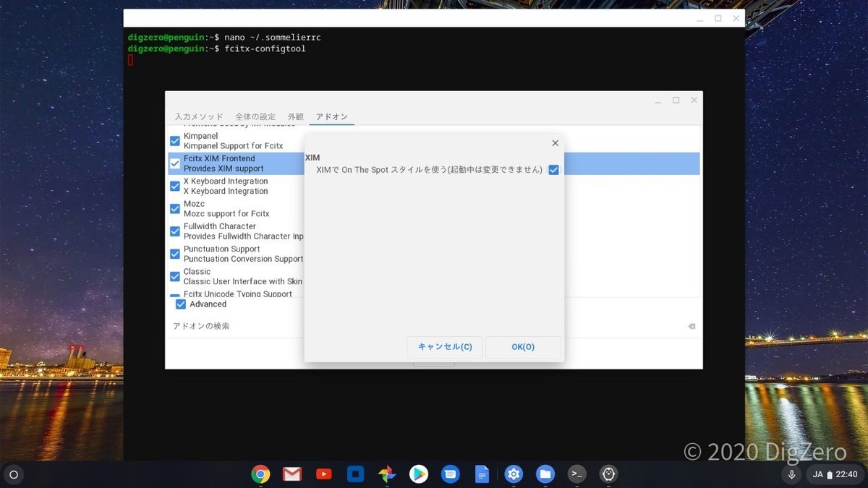Clear the addon search field icon
The height and width of the screenshot is (488, 868).
tap(692, 327)
